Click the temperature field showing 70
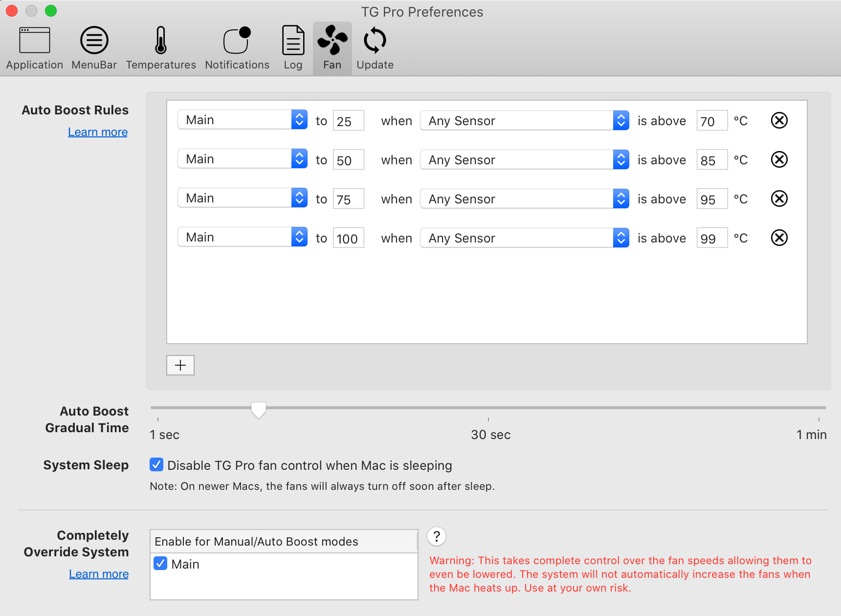 click(x=712, y=121)
